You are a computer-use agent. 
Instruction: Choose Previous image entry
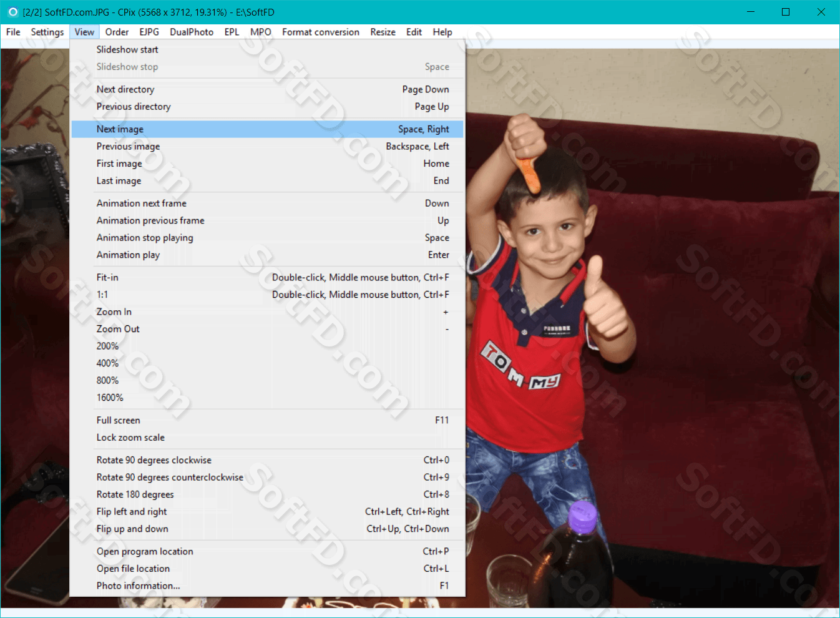[267, 146]
